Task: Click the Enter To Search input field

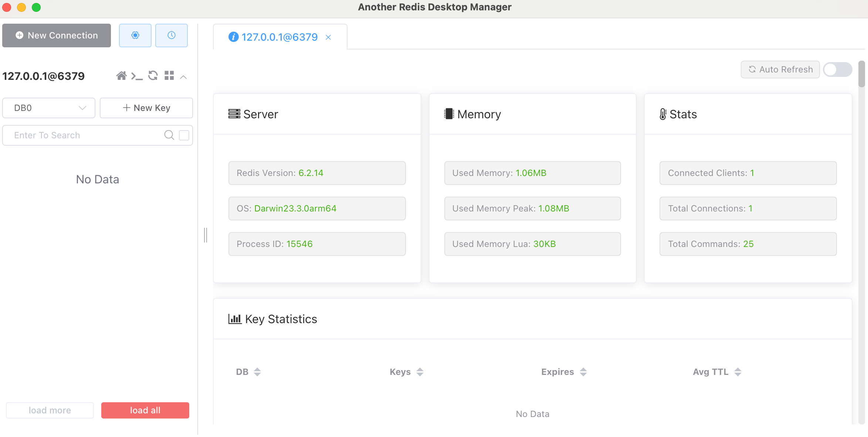Action: click(87, 135)
